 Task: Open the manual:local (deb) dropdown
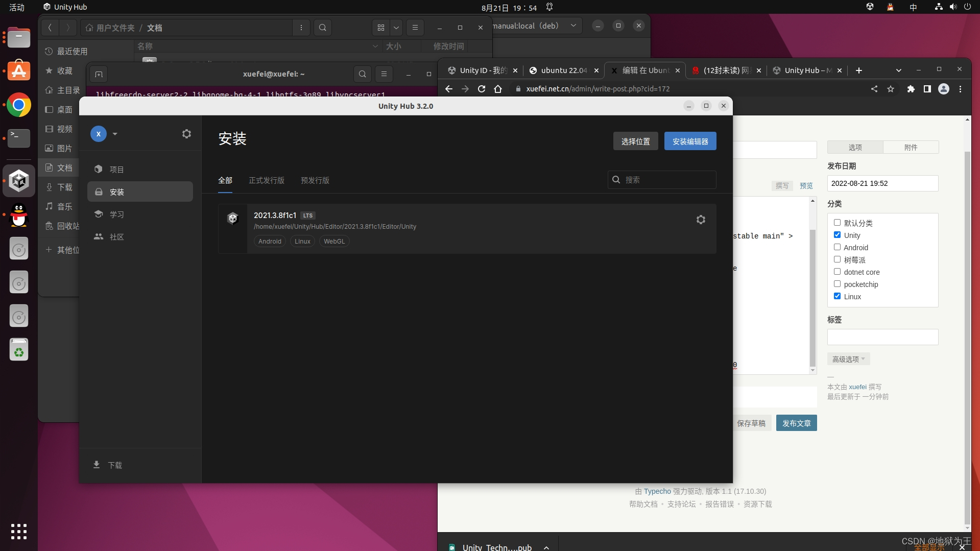click(573, 26)
